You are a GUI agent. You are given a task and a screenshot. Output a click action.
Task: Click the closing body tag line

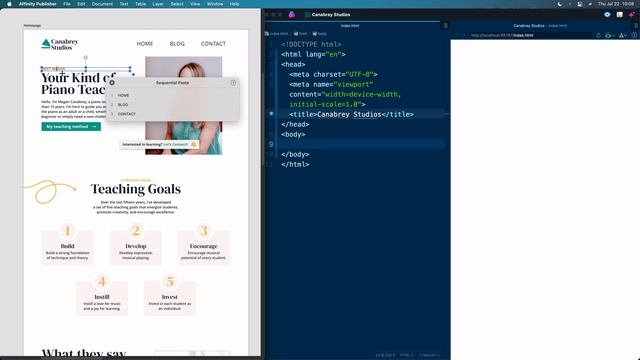(x=295, y=154)
